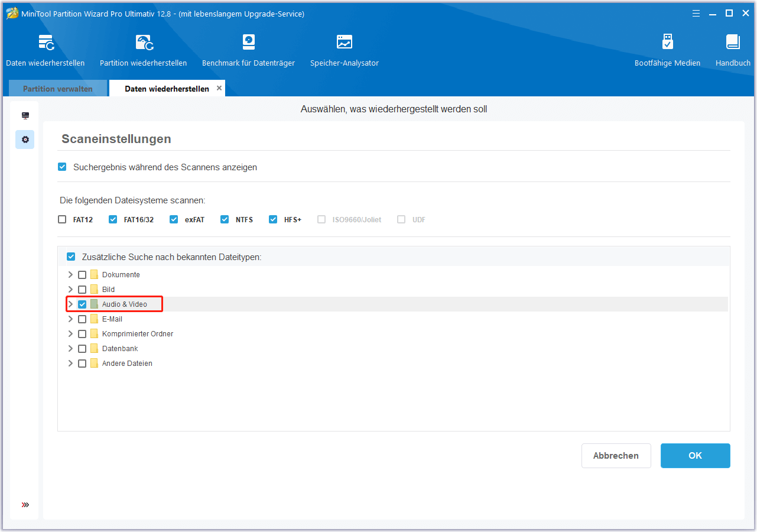Screen dimensions: 757x532
Task: Check the Komprimierter Ordner checkbox
Action: [82, 334]
